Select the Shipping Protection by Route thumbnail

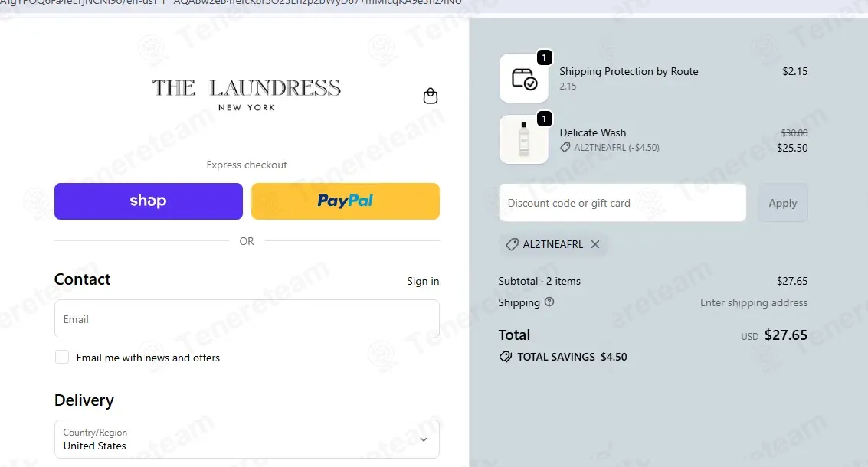524,78
